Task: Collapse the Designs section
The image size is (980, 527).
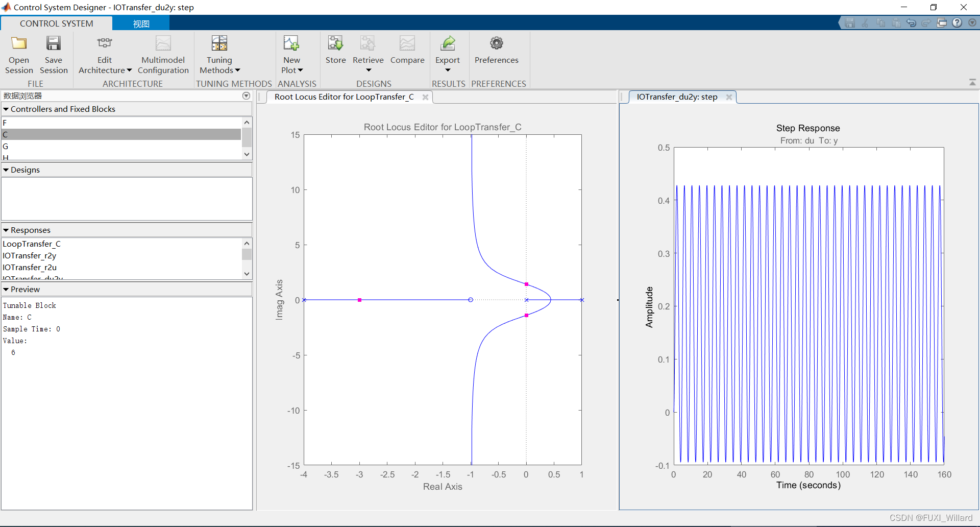Action: 6,170
